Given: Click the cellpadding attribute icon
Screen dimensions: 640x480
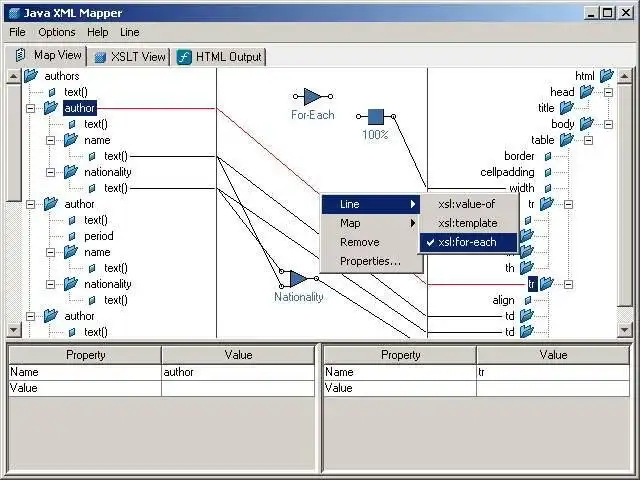Looking at the screenshot, I should tap(548, 172).
